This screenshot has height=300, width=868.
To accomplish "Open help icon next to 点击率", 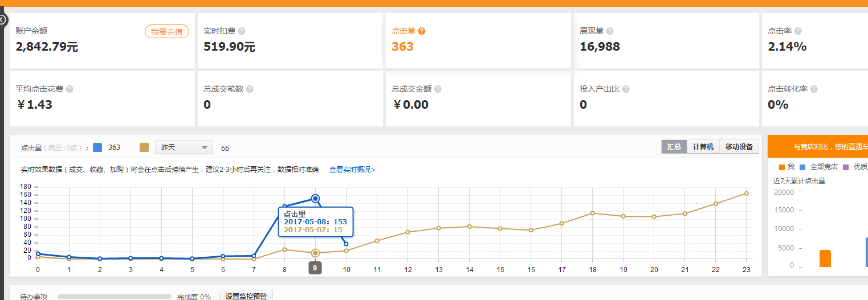I will (x=798, y=31).
